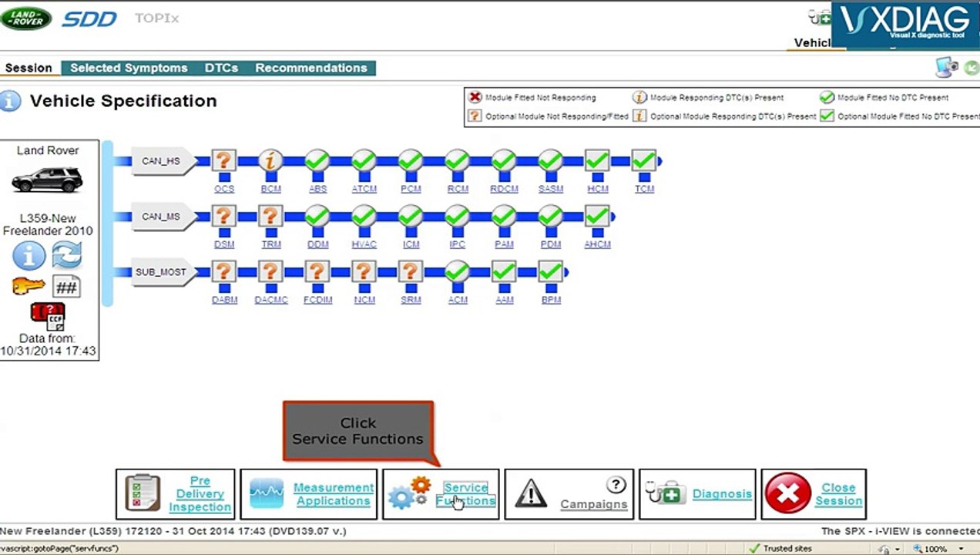Click the TRM question mark icon
The height and width of the screenshot is (555, 980).
click(270, 217)
